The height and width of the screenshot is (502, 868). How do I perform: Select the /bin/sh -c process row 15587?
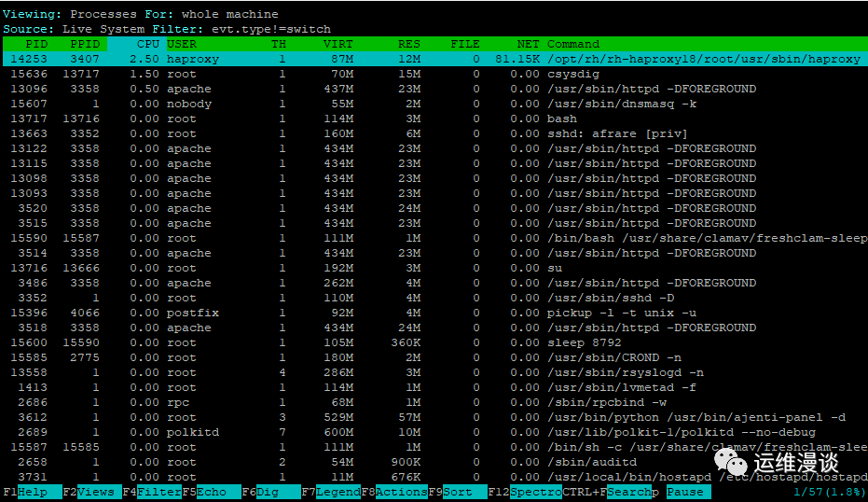(x=434, y=448)
